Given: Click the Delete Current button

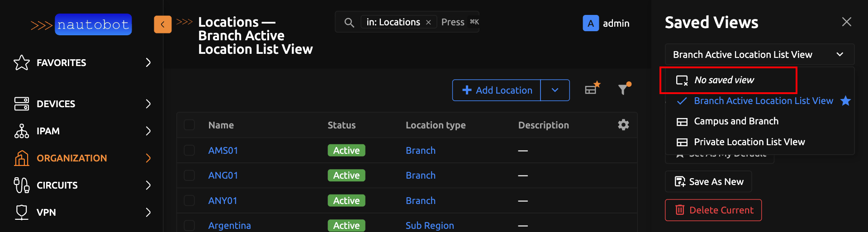Looking at the screenshot, I should click(x=713, y=210).
